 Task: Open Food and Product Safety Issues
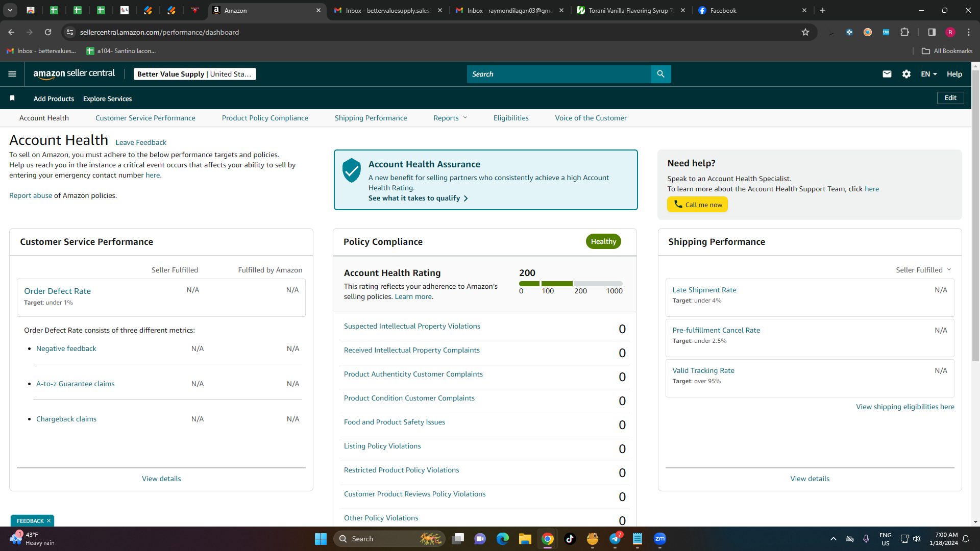coord(395,422)
